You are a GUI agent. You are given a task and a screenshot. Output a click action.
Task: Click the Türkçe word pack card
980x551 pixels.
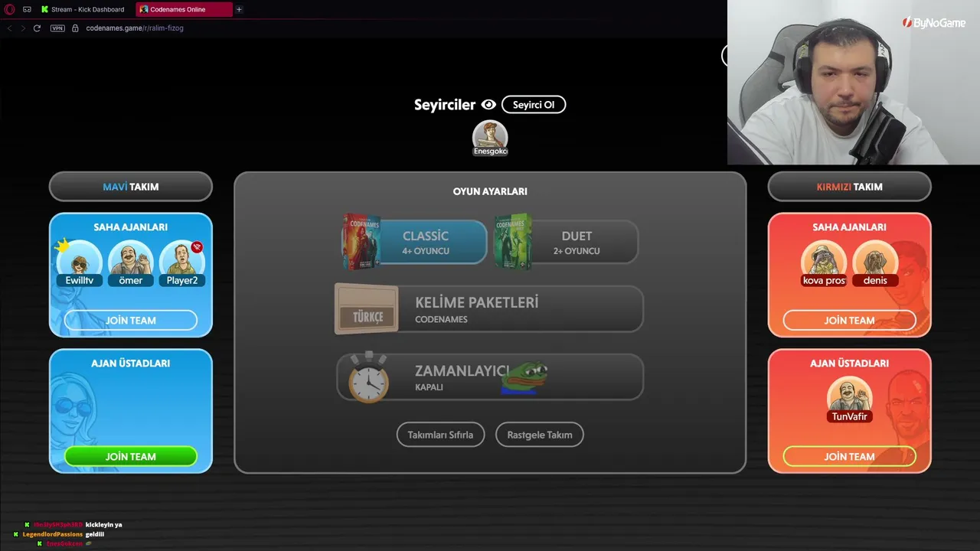[367, 309]
